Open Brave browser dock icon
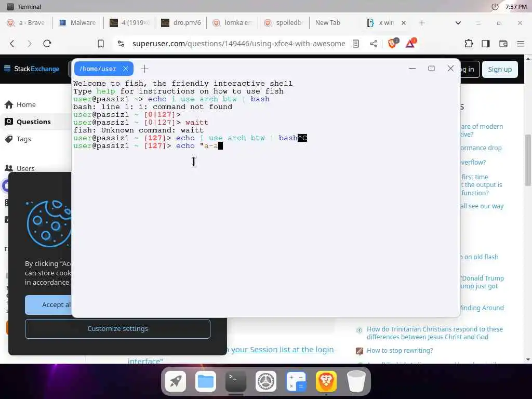The width and height of the screenshot is (532, 399). tap(326, 381)
